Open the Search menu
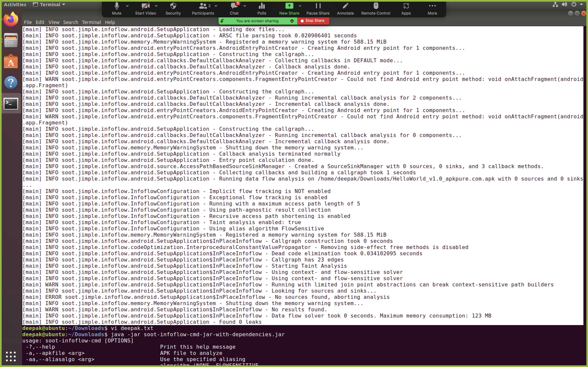588x367 pixels. 70,22
